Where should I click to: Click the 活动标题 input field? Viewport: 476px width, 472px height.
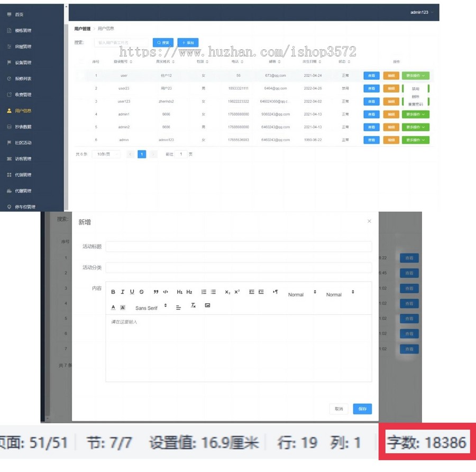pos(239,247)
